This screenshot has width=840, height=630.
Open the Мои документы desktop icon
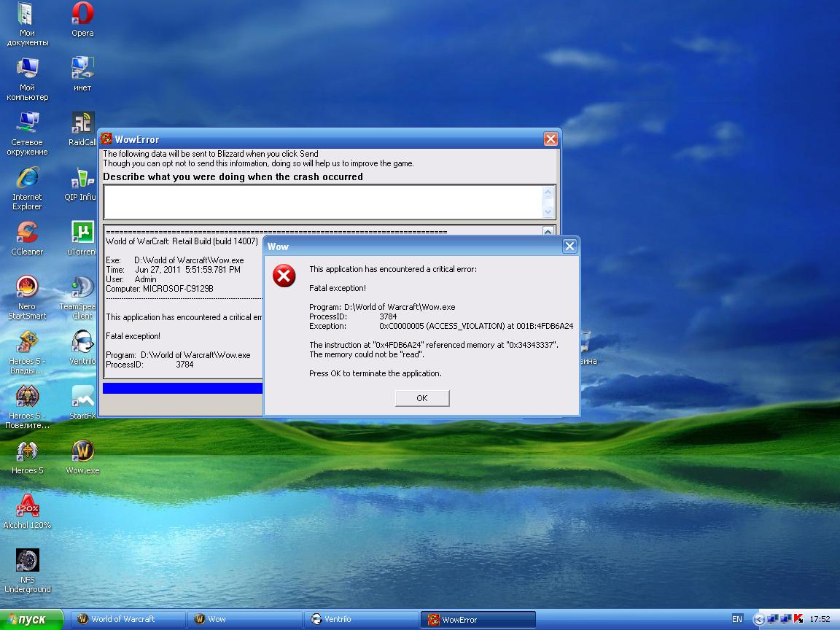[x=27, y=25]
